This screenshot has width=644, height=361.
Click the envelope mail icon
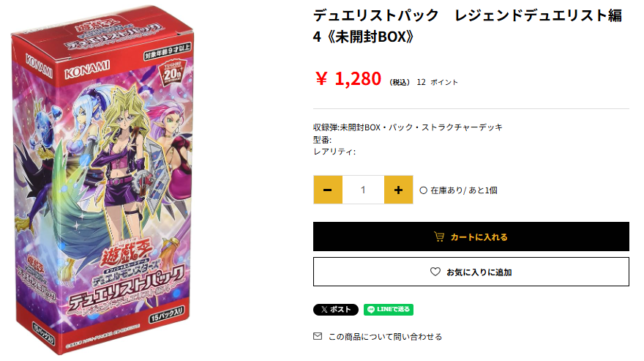click(318, 336)
